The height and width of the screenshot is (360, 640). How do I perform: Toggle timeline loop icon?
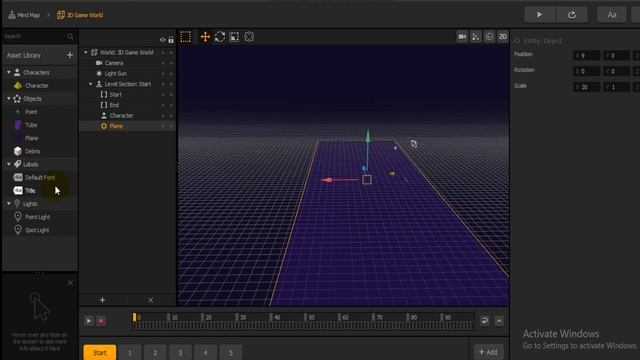tap(484, 321)
